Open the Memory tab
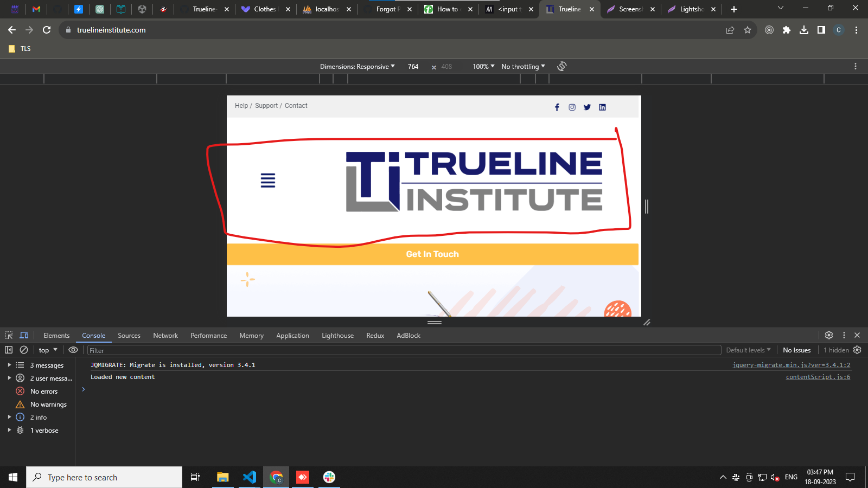 coord(251,336)
